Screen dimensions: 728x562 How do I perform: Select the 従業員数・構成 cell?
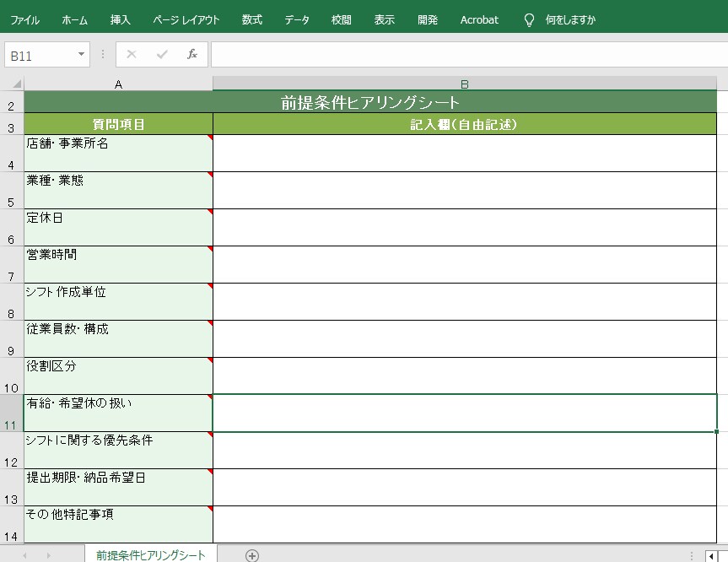pos(118,339)
